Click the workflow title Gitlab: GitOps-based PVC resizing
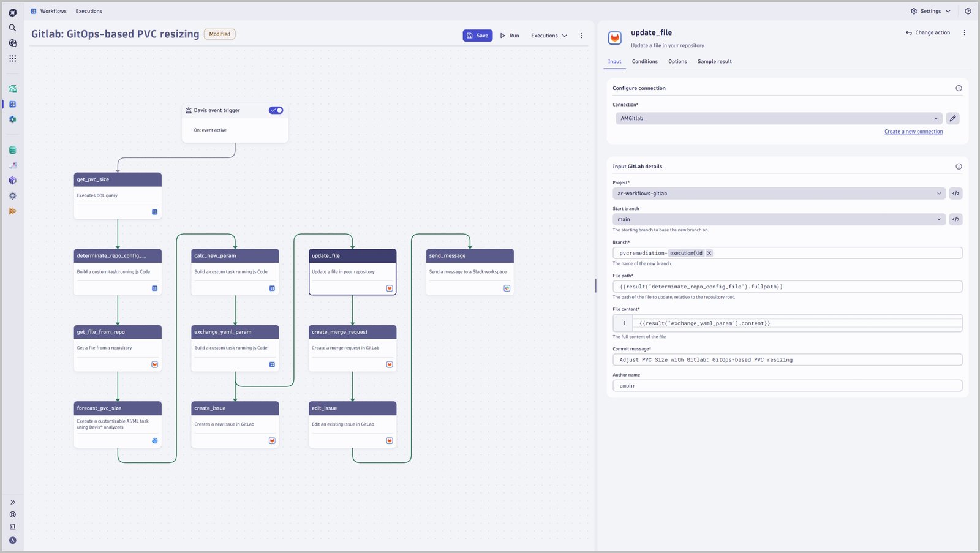 (x=115, y=34)
